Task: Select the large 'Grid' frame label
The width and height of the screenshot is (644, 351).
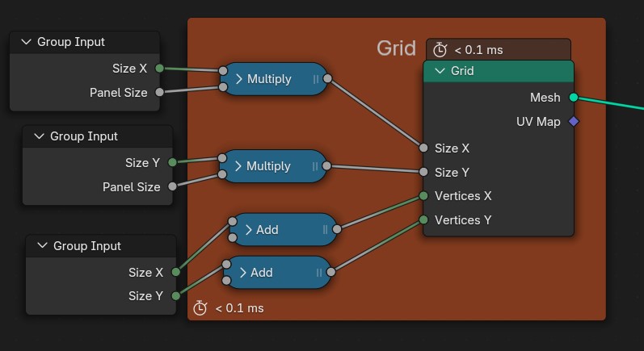Action: click(x=397, y=48)
